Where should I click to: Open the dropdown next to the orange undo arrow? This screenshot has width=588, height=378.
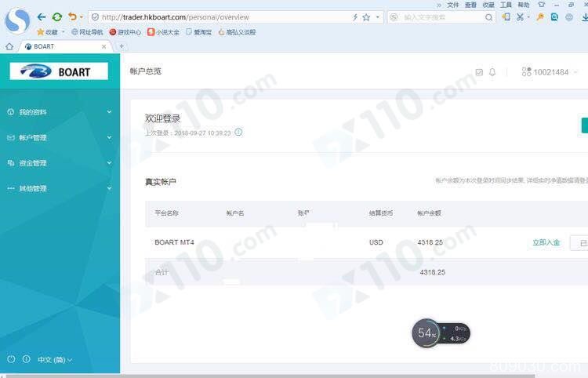click(x=81, y=17)
